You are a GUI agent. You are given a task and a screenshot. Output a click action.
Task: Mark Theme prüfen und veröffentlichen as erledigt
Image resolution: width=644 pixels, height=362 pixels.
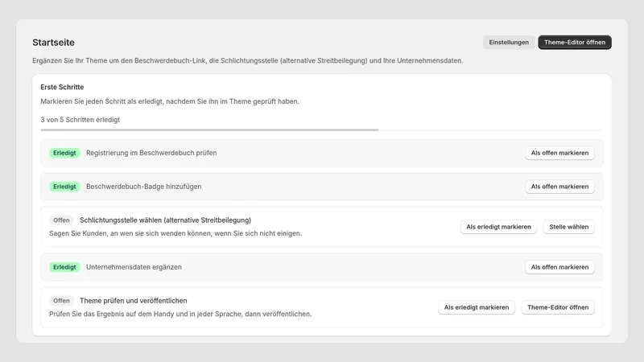coord(476,307)
